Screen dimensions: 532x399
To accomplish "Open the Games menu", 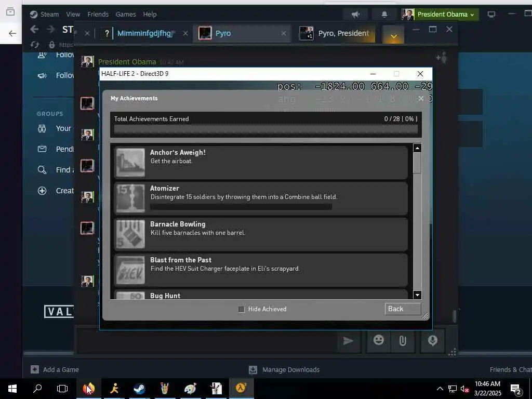I will [x=126, y=14].
